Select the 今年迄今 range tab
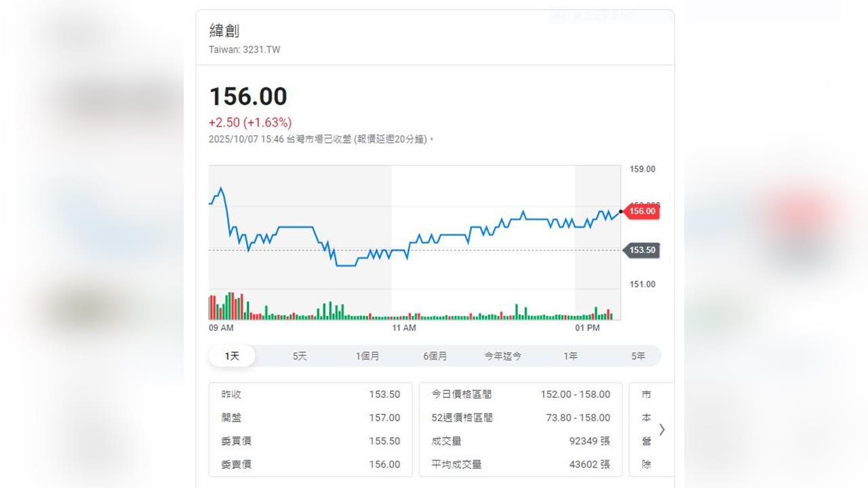 (x=502, y=356)
